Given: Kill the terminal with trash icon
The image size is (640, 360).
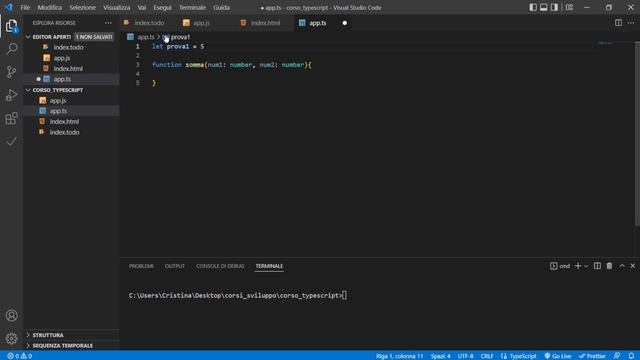Looking at the screenshot, I should [609, 266].
